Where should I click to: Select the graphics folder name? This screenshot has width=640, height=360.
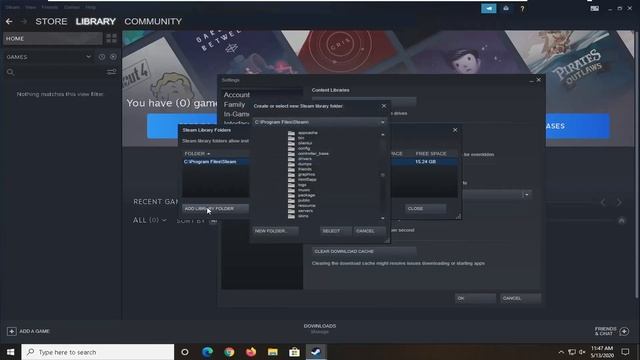pyautogui.click(x=307, y=174)
